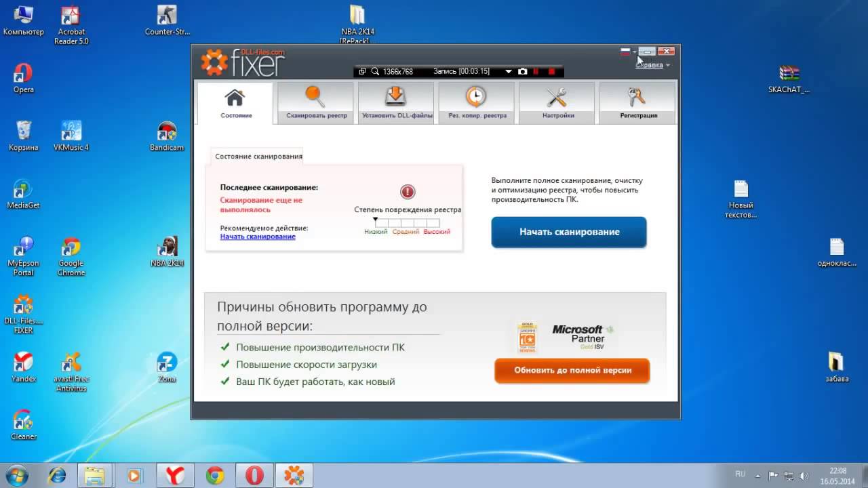868x488 pixels.
Task: Select SKAChAT archive desktop icon
Action: click(x=789, y=79)
